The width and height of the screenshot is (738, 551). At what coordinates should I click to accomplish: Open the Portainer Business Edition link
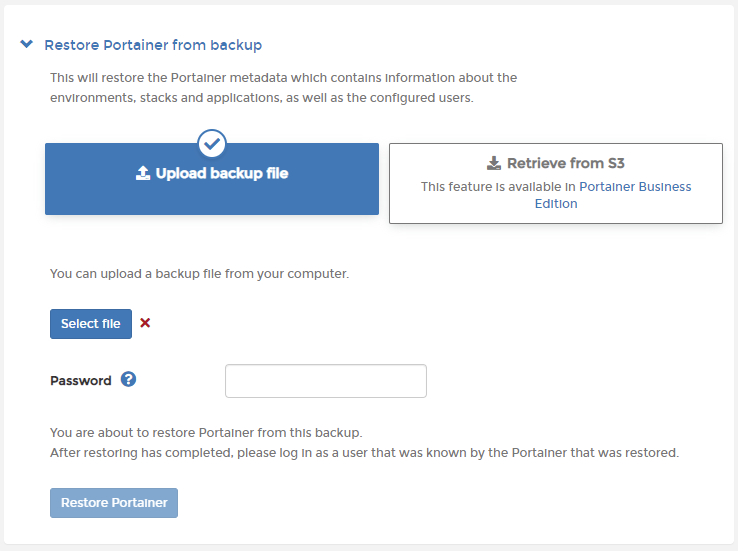(635, 186)
